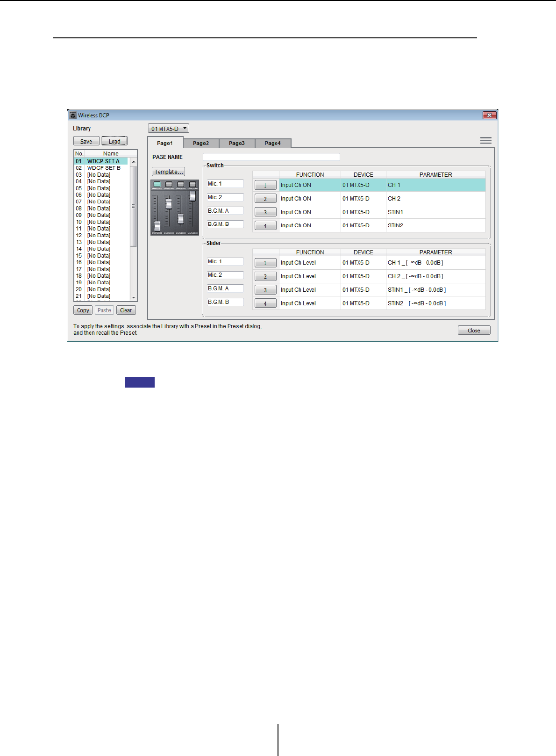Image resolution: width=556 pixels, height=756 pixels.
Task: Click Switch button 4 for B.G.M. B
Action: [265, 226]
